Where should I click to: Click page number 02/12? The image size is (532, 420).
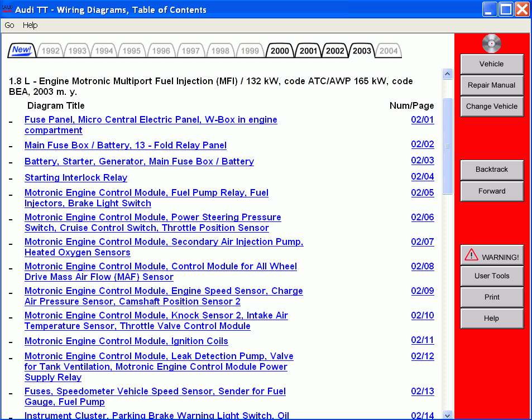click(423, 356)
